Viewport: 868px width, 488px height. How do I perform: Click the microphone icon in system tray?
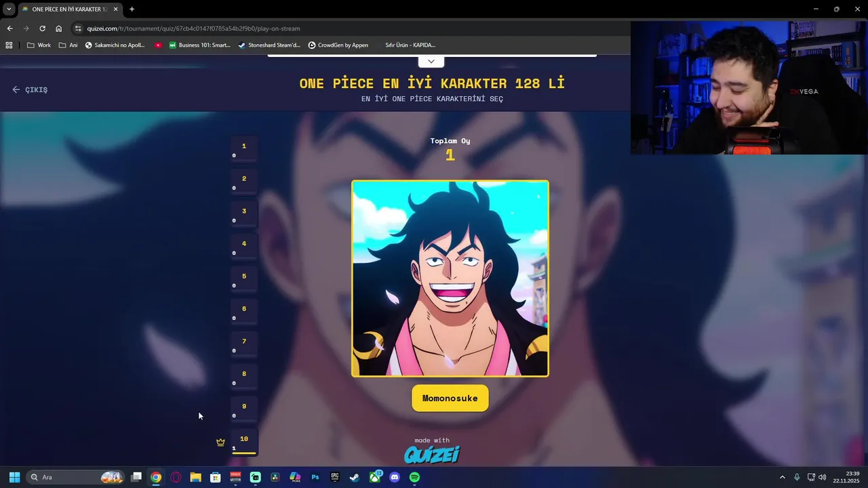797,477
